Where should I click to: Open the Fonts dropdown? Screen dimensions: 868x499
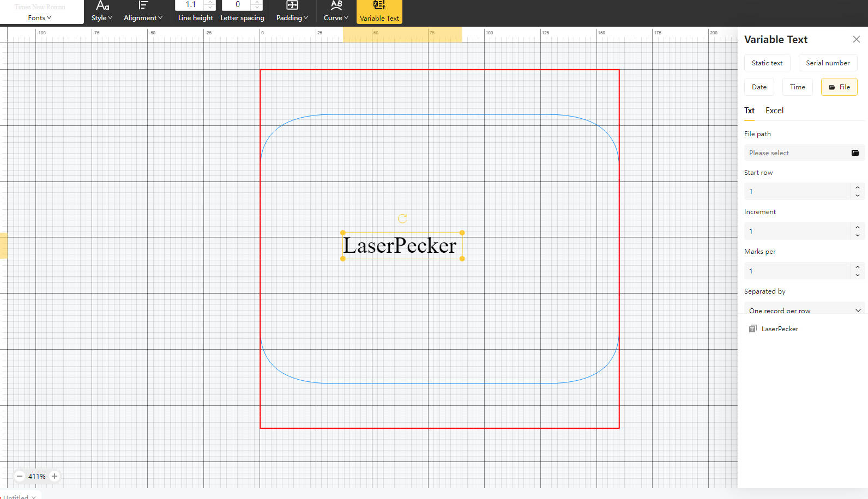point(40,17)
